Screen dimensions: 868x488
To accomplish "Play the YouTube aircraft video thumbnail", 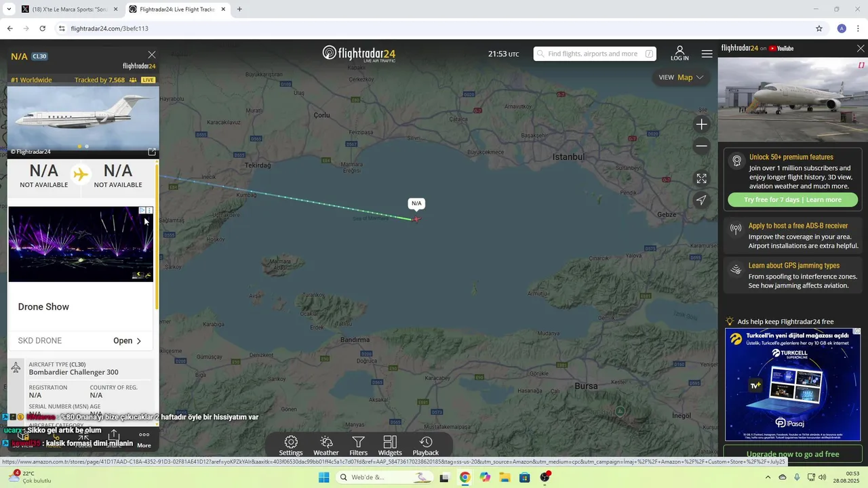I will 793,100.
